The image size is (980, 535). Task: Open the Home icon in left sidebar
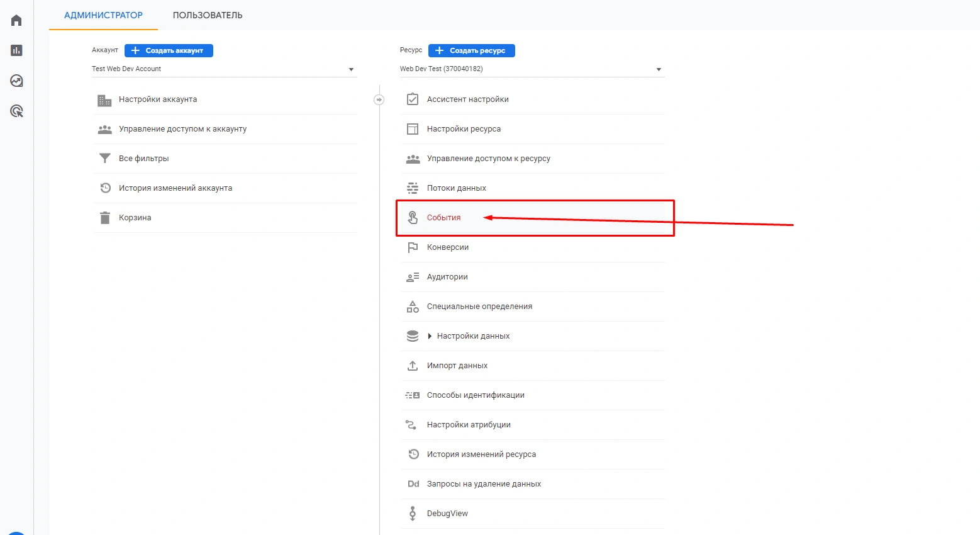tap(17, 21)
